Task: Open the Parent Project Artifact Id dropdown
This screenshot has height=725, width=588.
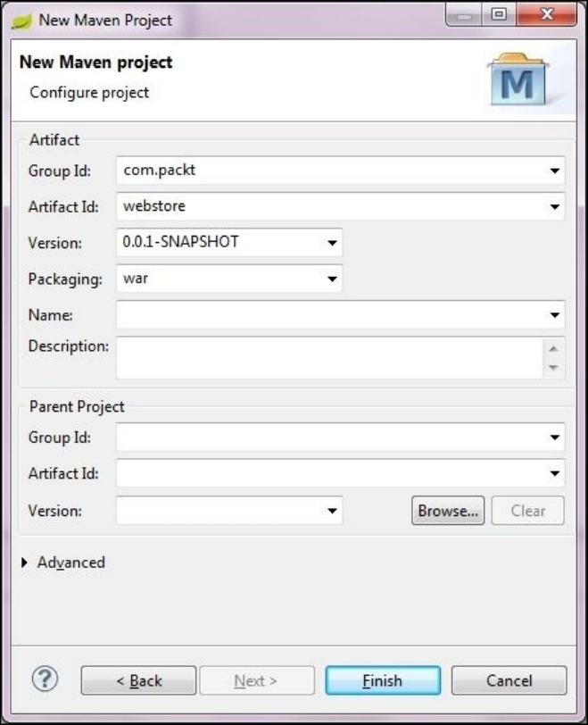Action: (x=555, y=474)
